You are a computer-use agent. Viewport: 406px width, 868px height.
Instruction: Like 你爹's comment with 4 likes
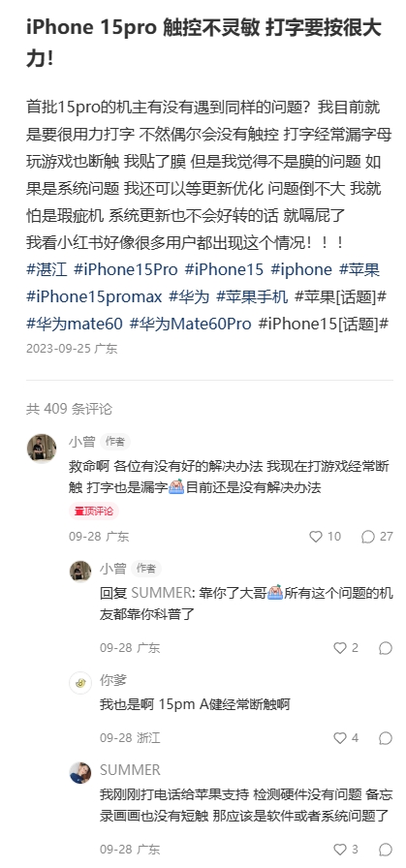[340, 738]
